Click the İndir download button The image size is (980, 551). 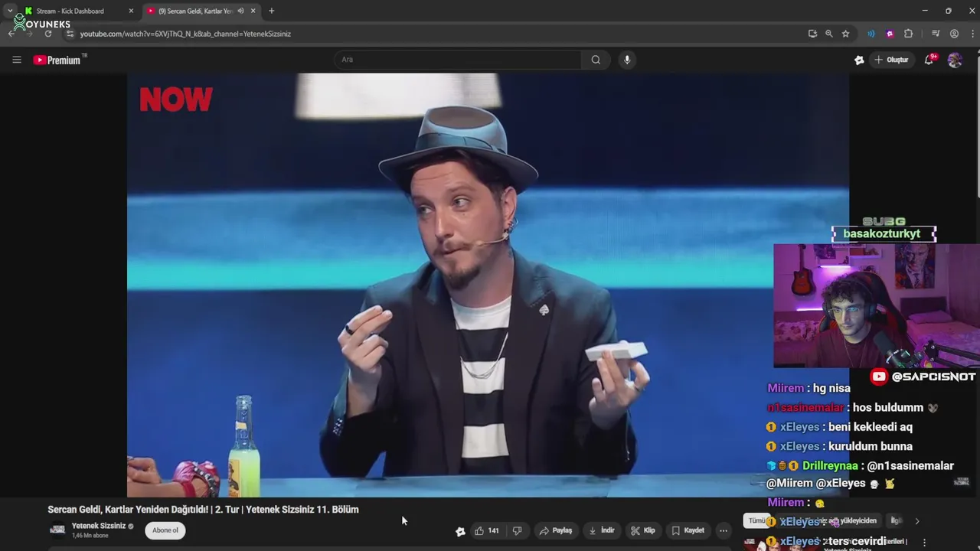602,530
